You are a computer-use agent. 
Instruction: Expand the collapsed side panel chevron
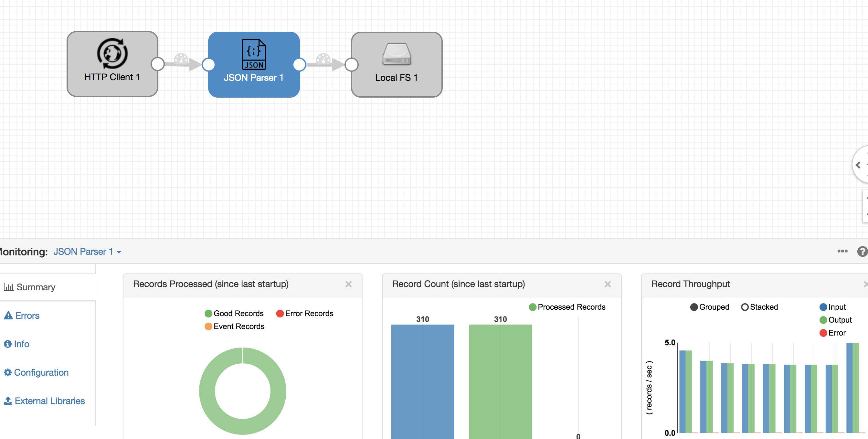pyautogui.click(x=858, y=165)
